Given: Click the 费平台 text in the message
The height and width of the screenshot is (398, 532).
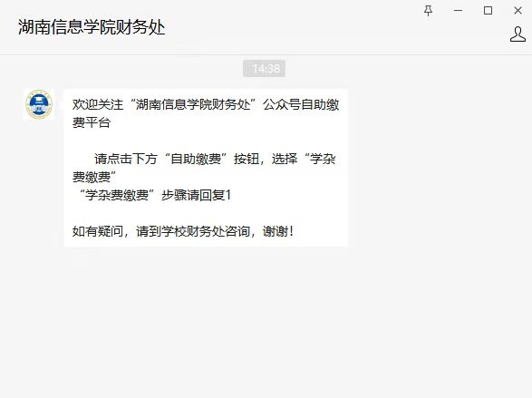Looking at the screenshot, I should (92, 122).
